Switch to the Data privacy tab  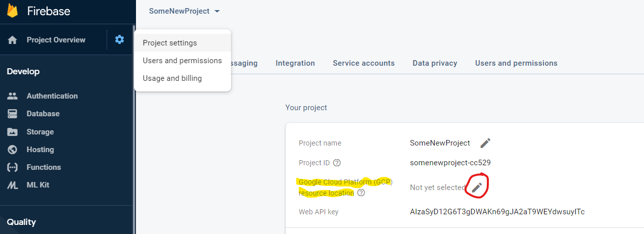point(435,63)
